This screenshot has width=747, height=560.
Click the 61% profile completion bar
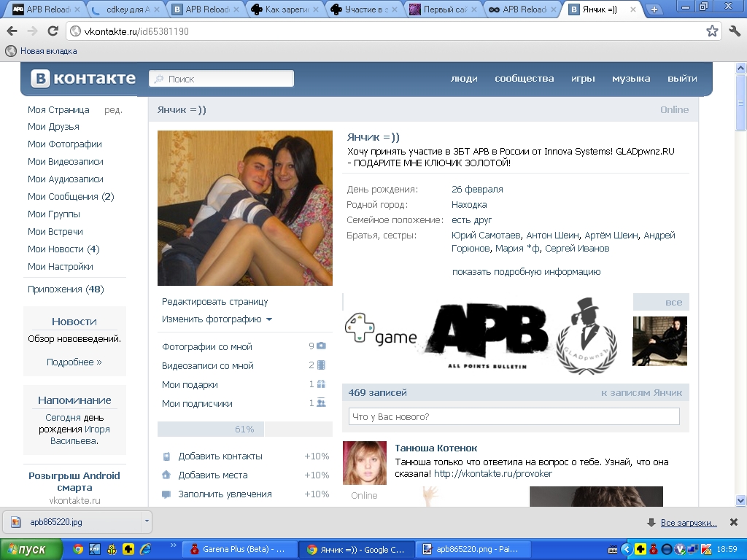pos(244,429)
